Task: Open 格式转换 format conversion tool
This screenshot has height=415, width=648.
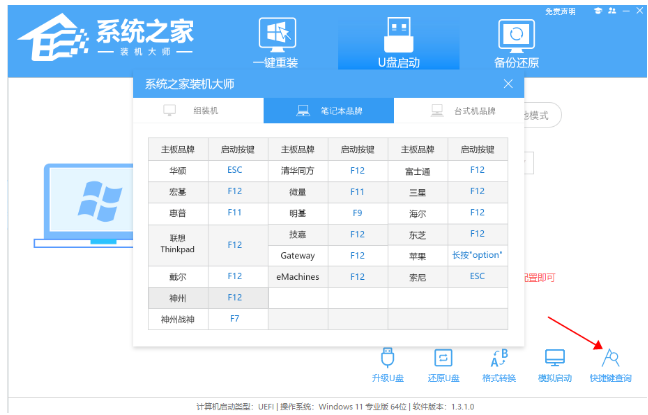Action: 499,364
